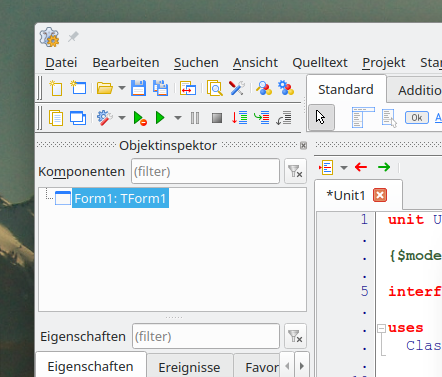Image resolution: width=442 pixels, height=377 pixels.
Task: Show more inspector tabs with right arrow
Action: click(x=302, y=366)
